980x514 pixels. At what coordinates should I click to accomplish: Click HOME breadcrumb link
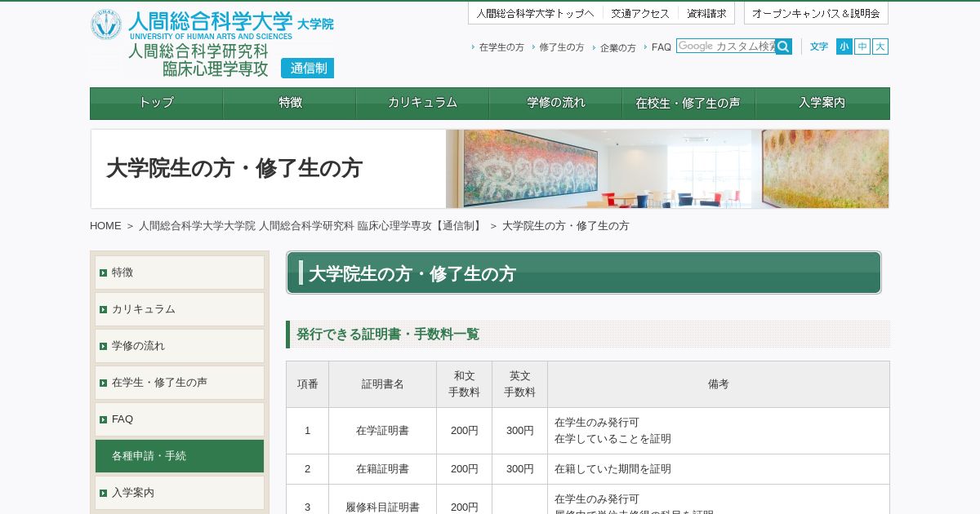105,226
